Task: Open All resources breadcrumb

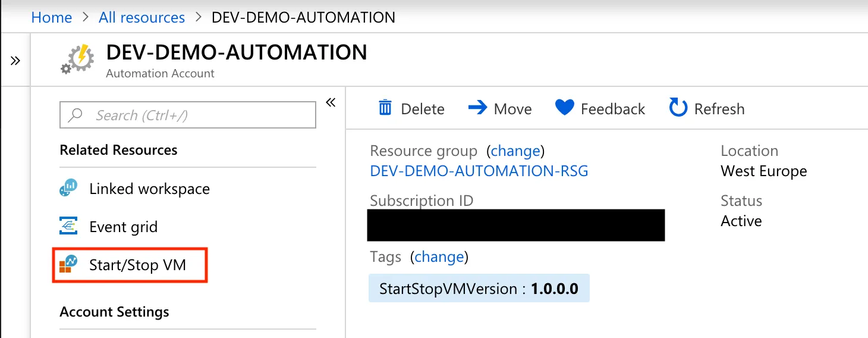Action: tap(141, 17)
